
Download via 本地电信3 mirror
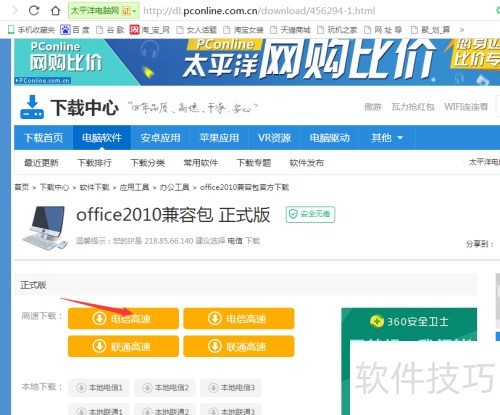[x=231, y=388]
